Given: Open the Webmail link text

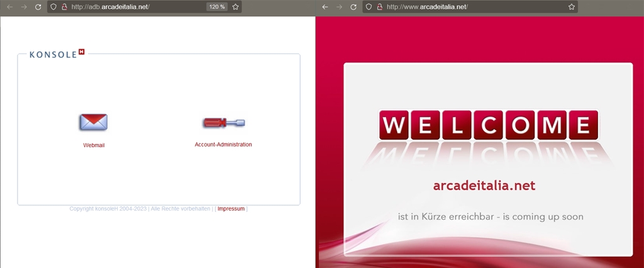Looking at the screenshot, I should coord(94,145).
